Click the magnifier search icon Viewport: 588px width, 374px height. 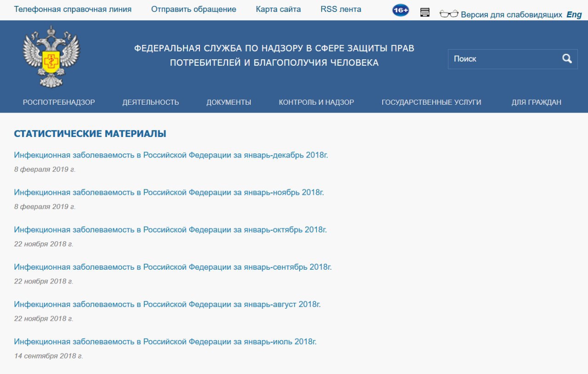coord(567,59)
